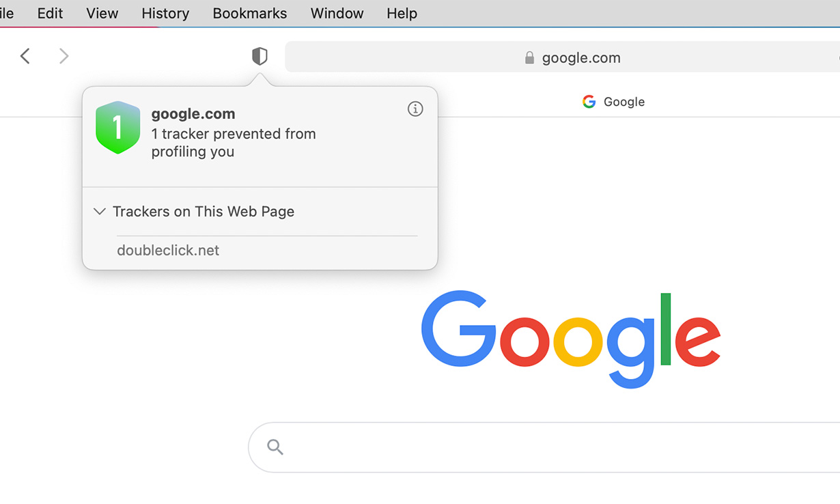Open the View menu
This screenshot has height=504, width=840.
[102, 14]
